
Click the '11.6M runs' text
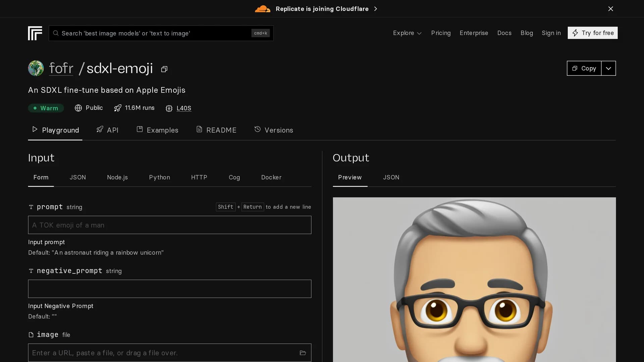140,108
